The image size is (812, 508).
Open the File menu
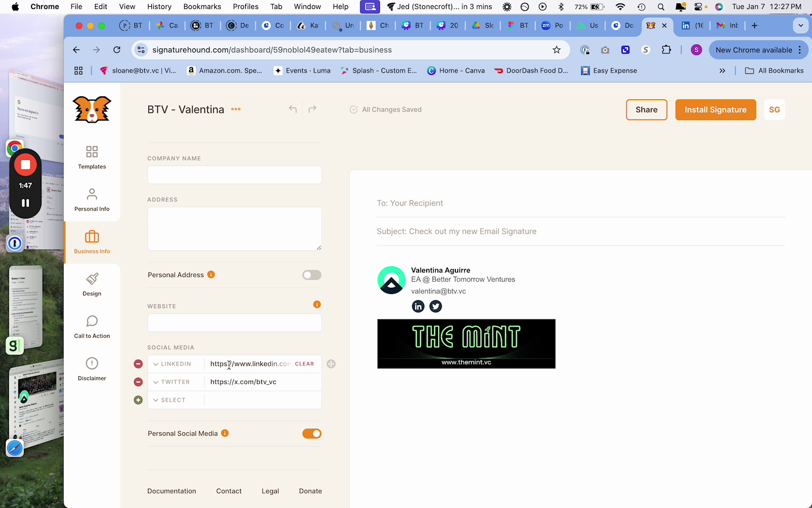click(x=76, y=7)
